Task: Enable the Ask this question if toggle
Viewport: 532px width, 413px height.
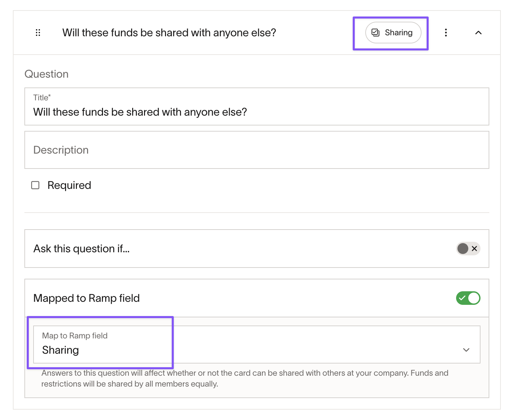Action: coord(468,249)
